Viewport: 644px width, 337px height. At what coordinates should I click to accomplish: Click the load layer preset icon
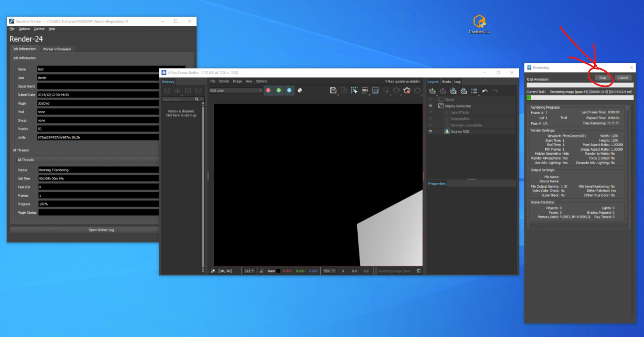tap(464, 91)
